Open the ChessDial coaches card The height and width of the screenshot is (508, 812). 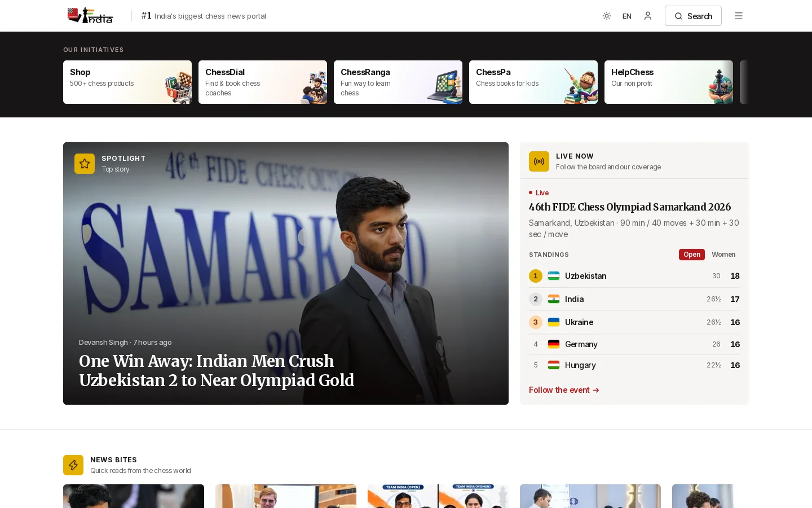click(x=263, y=82)
